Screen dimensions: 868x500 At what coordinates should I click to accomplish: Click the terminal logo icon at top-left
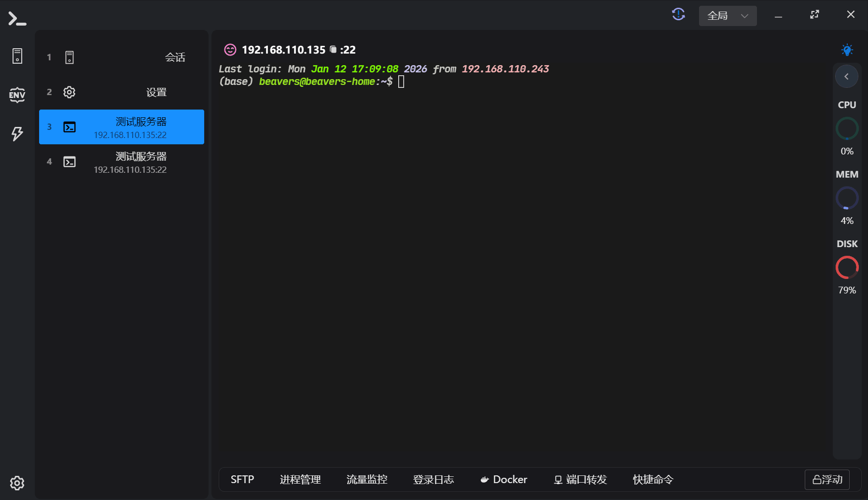click(x=17, y=19)
